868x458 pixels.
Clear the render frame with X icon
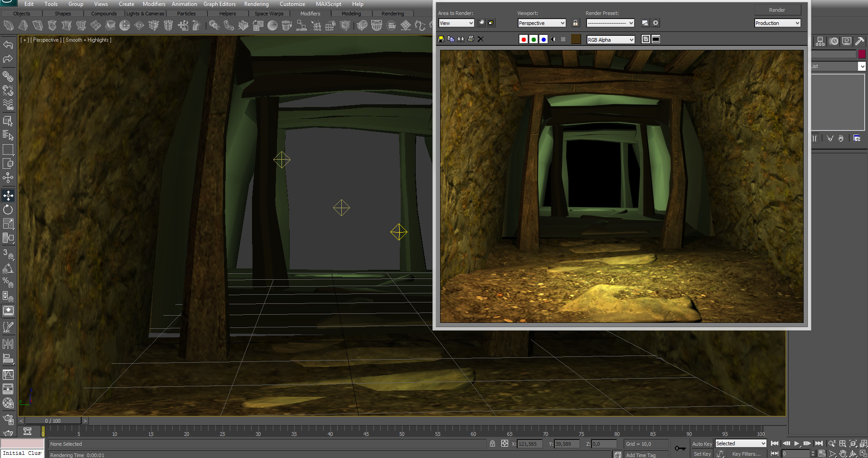coord(480,39)
